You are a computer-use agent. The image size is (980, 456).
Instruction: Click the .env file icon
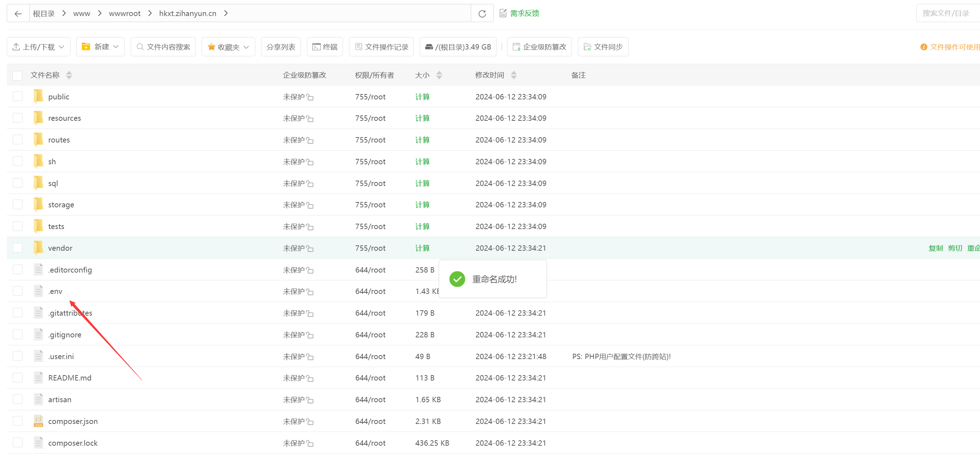[x=38, y=291]
